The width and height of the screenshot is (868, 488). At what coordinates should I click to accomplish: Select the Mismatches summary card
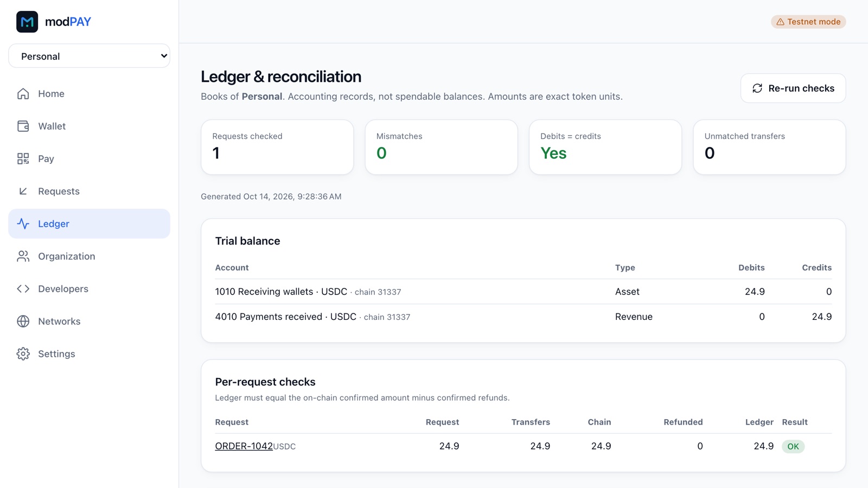[x=441, y=147]
